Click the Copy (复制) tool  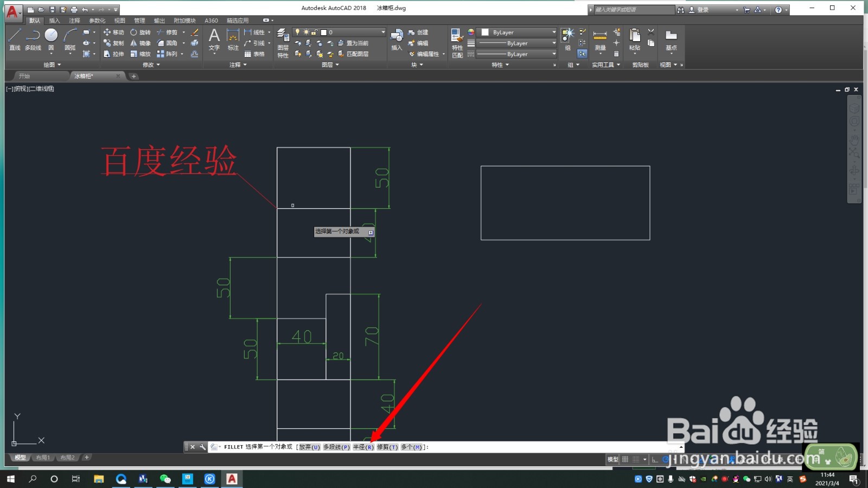click(113, 43)
